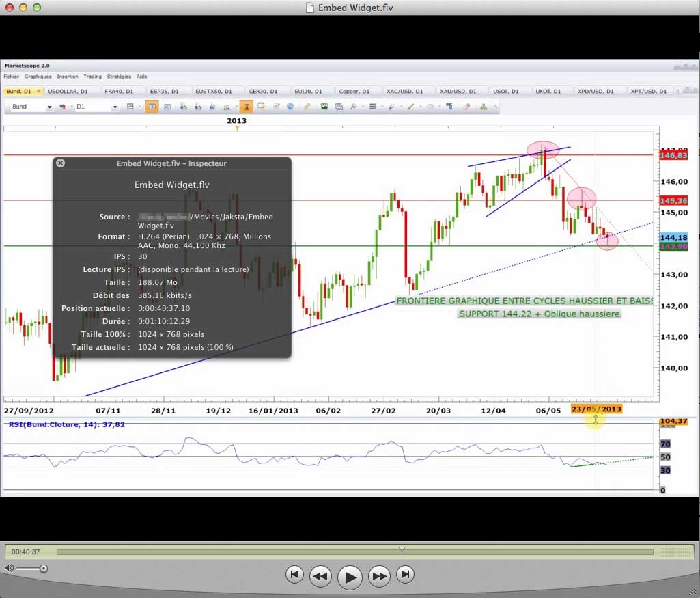Screen dimensions: 700x598
Task: Open the D1 timeframe dropdown
Action: point(114,107)
